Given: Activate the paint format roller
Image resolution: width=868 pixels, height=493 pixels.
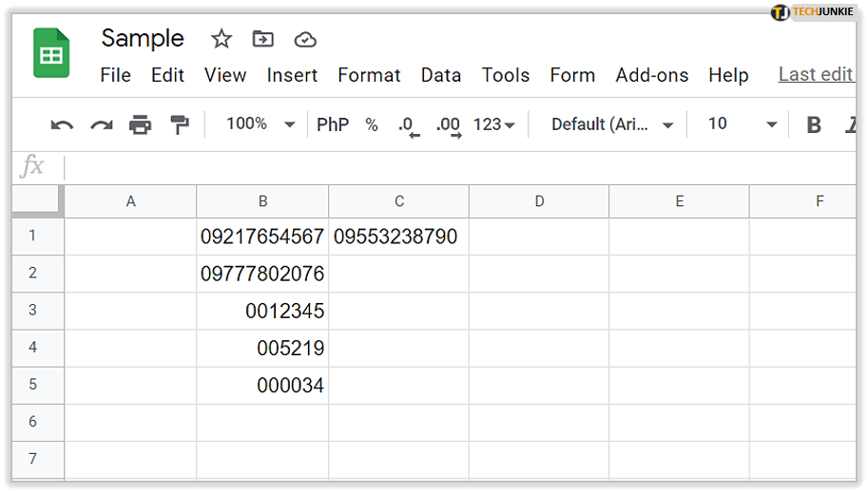Looking at the screenshot, I should tap(179, 124).
